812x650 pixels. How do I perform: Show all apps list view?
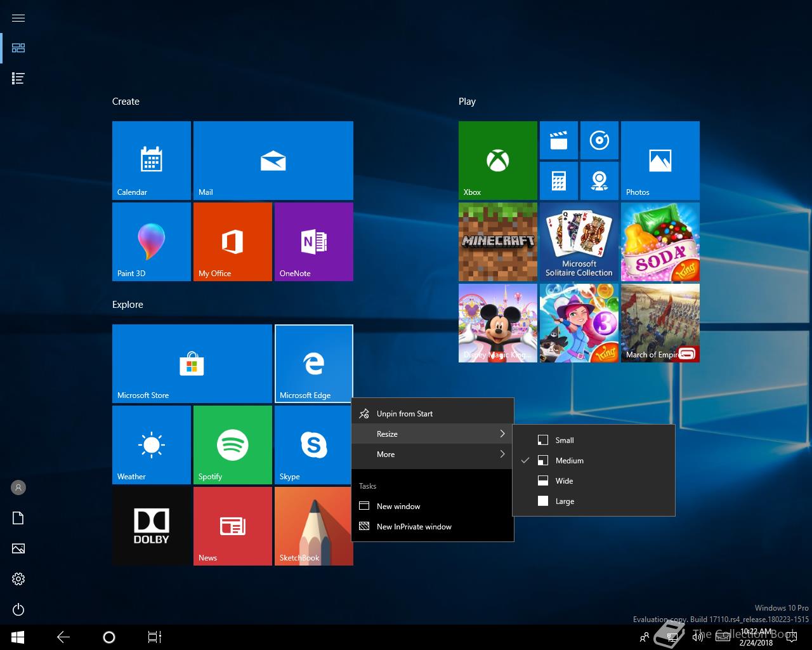click(x=18, y=79)
